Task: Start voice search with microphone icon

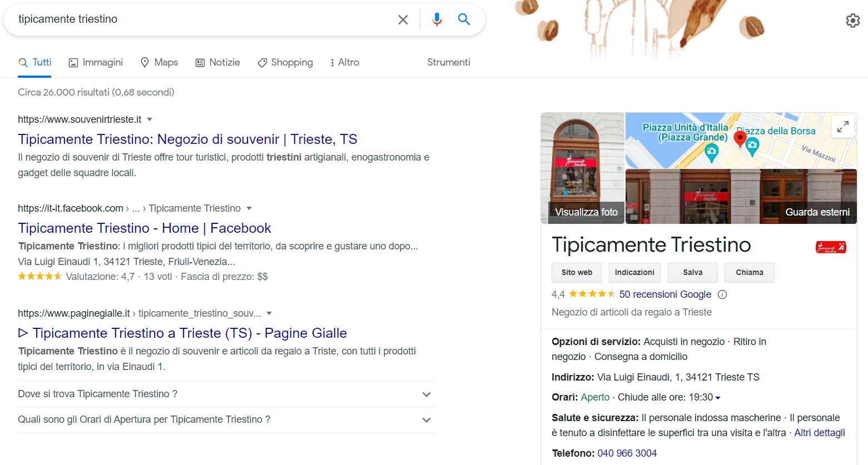Action: point(437,19)
